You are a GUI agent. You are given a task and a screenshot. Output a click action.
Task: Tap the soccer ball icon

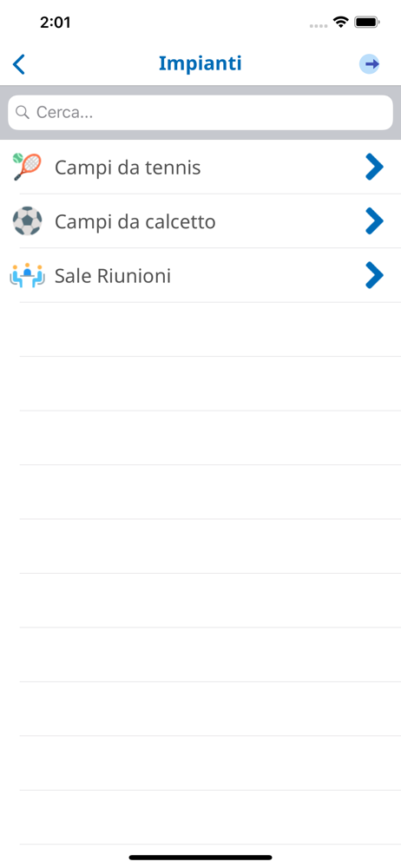[x=27, y=221]
